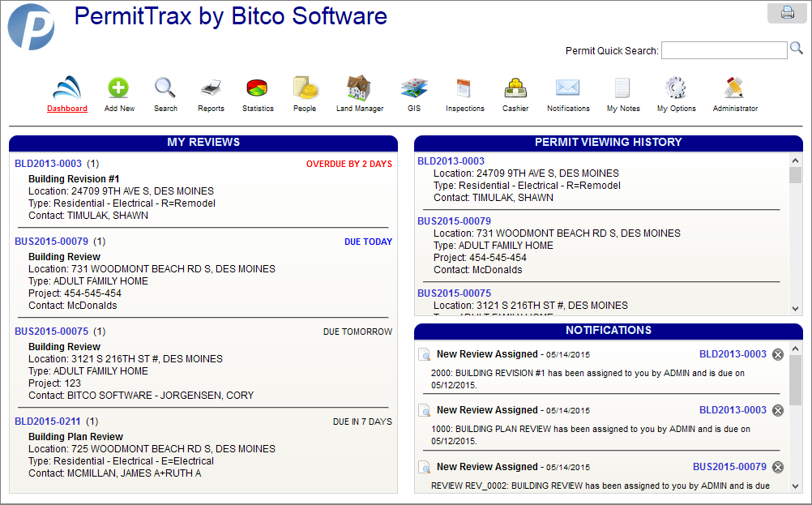Click the DUE TOMORROW status

coord(358,332)
